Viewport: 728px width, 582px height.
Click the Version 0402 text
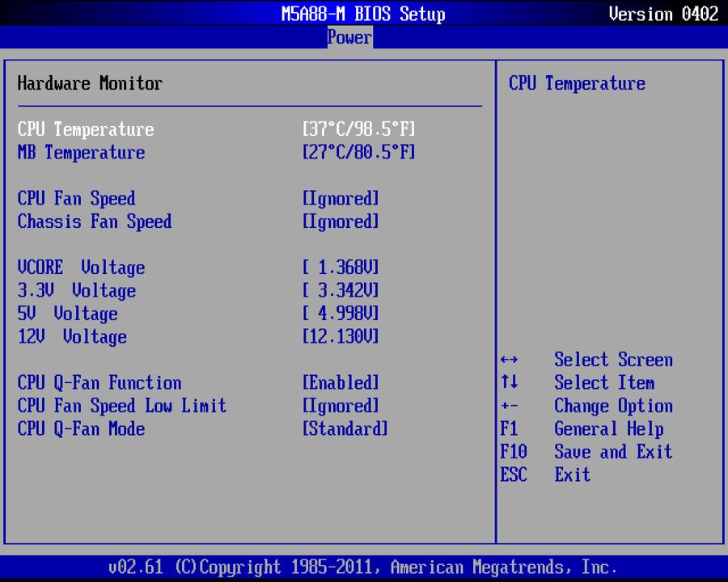pyautogui.click(x=663, y=14)
